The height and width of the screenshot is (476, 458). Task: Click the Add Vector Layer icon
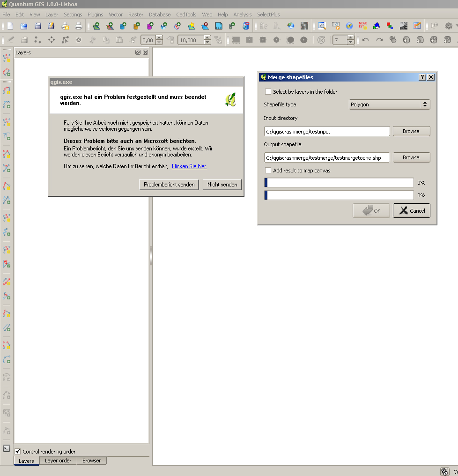(96, 26)
